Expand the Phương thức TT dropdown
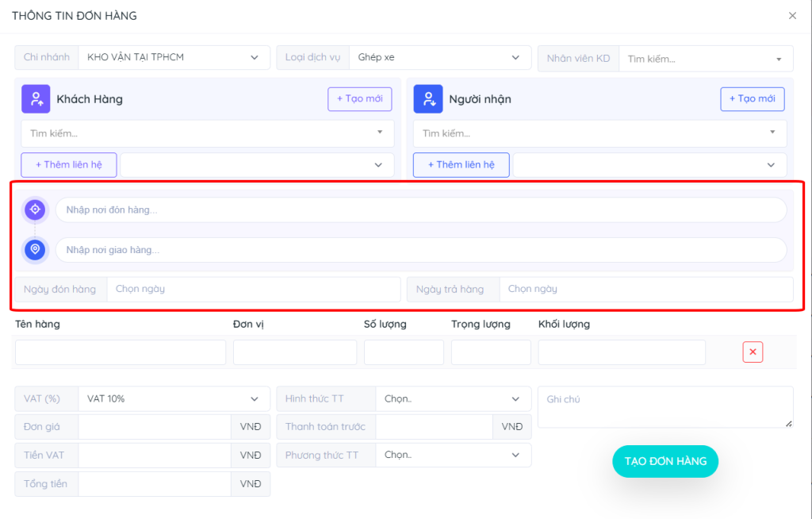812x519 pixels. [452, 455]
